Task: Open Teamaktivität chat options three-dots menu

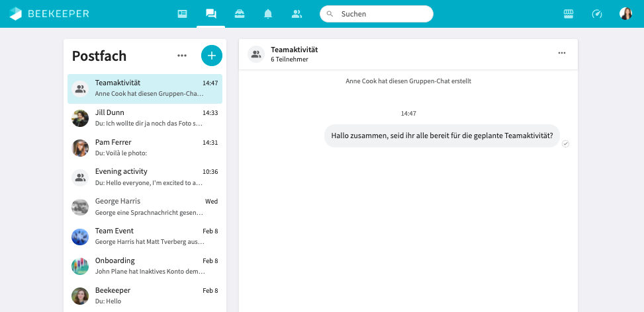Action: [x=562, y=53]
